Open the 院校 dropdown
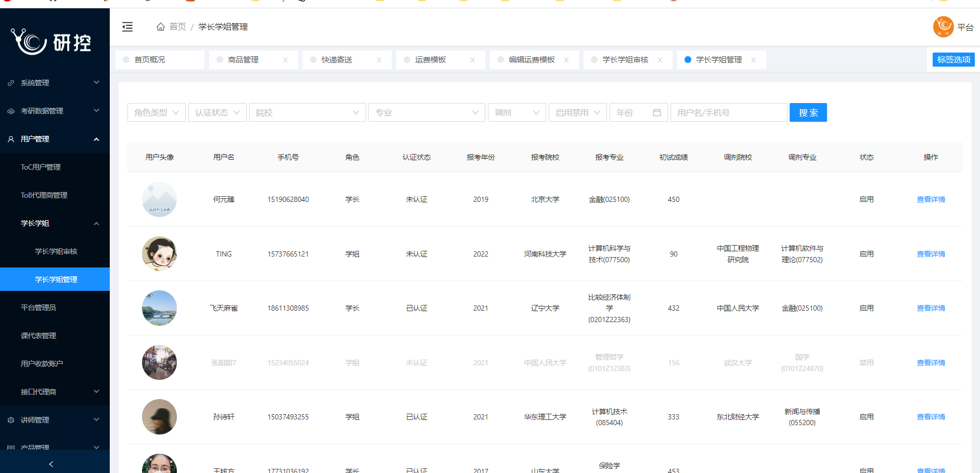 pyautogui.click(x=307, y=112)
